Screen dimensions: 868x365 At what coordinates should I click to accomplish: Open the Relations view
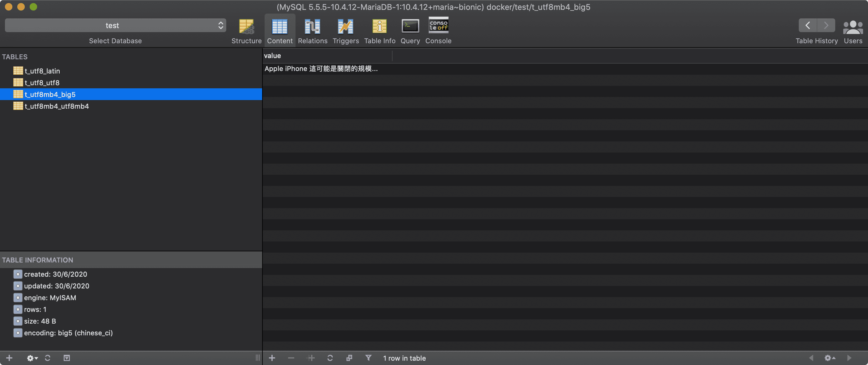click(312, 30)
